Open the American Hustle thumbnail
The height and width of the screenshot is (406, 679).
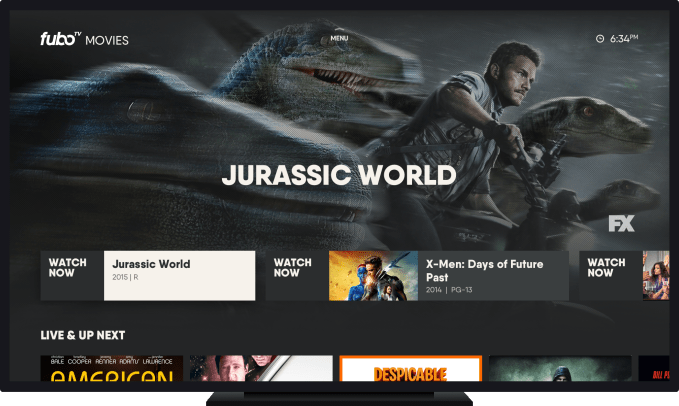pyautogui.click(x=112, y=368)
